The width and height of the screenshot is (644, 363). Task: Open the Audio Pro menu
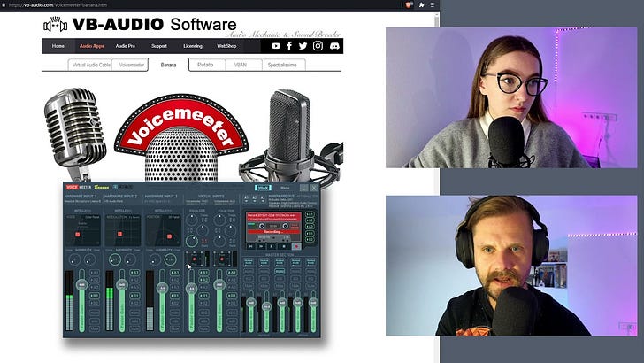(126, 46)
